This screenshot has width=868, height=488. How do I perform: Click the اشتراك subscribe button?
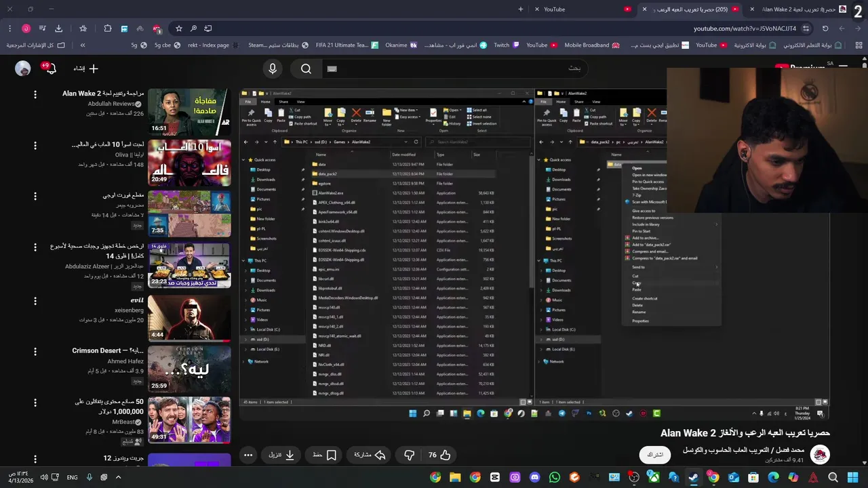655,455
